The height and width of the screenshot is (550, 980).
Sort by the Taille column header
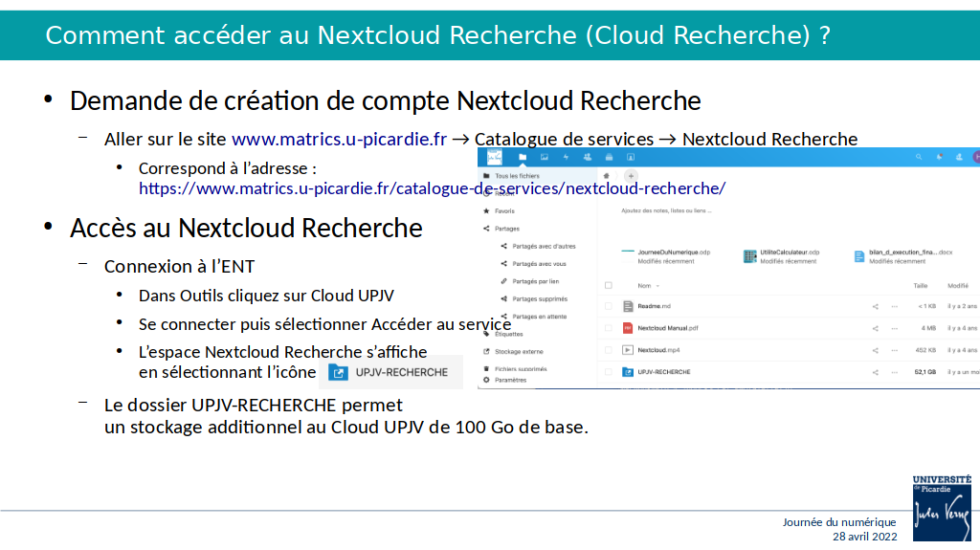coord(920,286)
